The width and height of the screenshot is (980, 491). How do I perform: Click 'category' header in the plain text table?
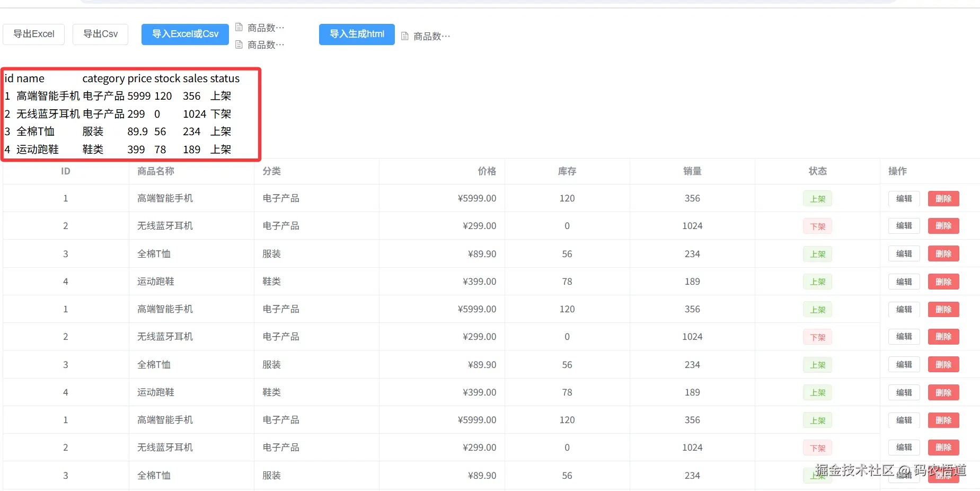pos(103,78)
